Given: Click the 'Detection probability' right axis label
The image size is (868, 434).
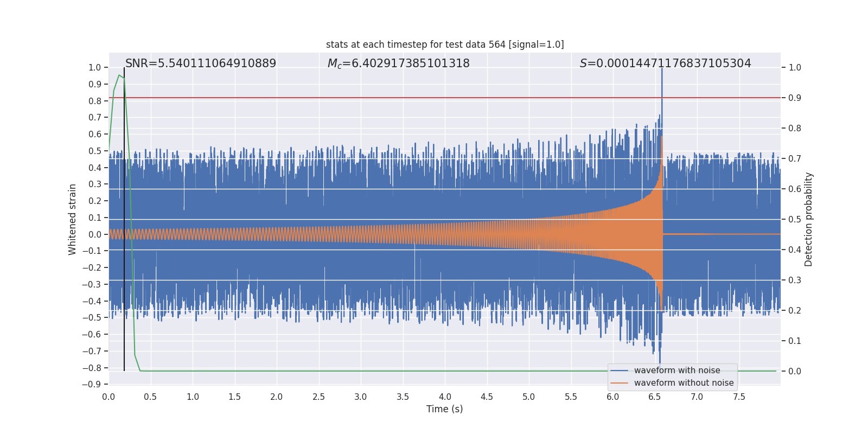Looking at the screenshot, I should click(x=809, y=219).
